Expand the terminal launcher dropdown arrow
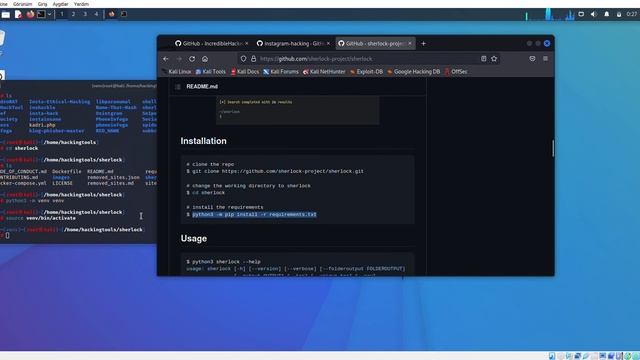640x360 pixels. 49,14
